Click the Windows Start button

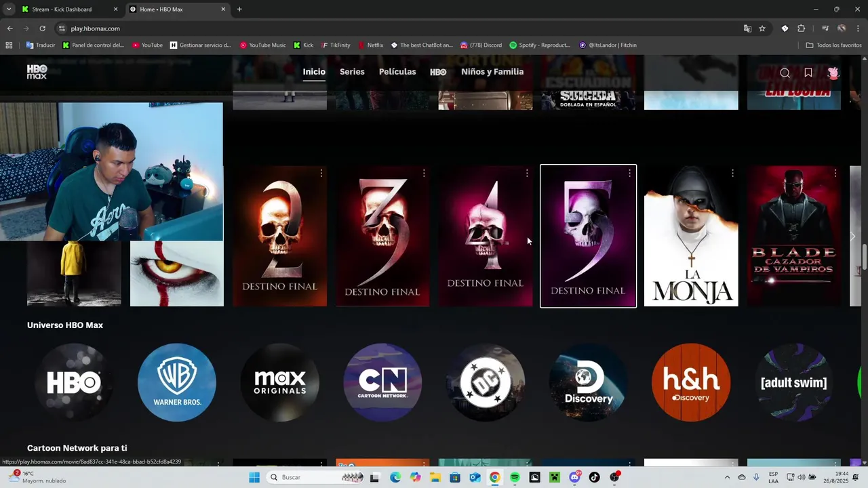[254, 477]
